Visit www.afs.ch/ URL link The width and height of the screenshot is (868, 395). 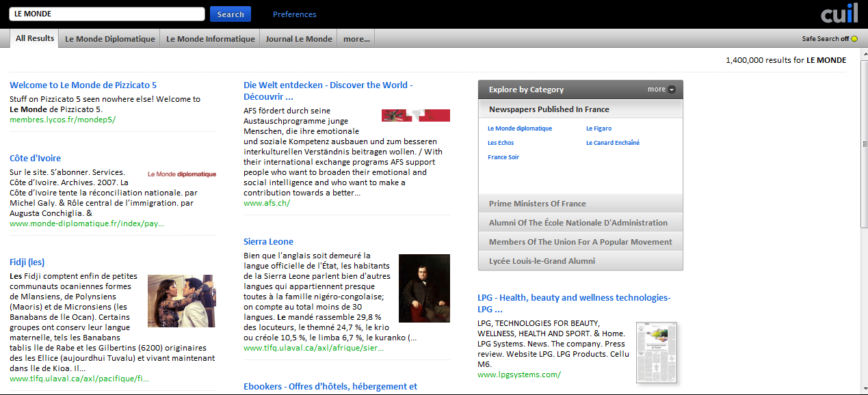click(267, 203)
